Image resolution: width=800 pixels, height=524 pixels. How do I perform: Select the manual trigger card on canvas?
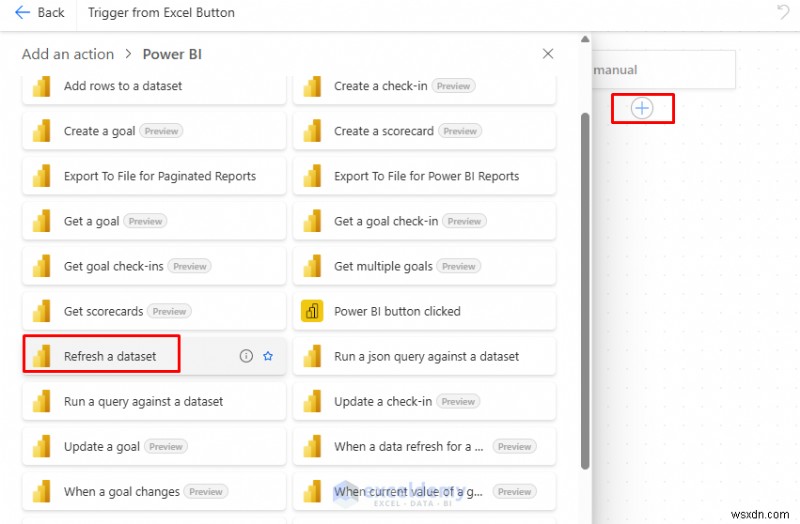(x=663, y=69)
